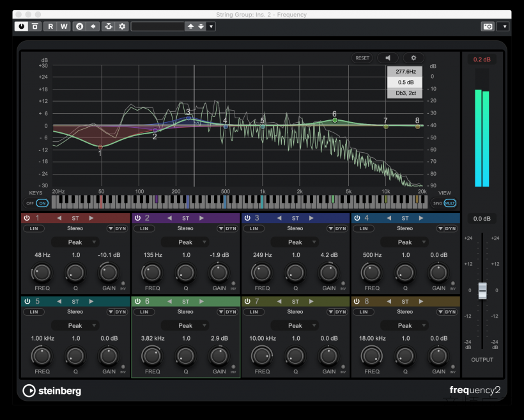
Task: Click the previous channel arrow on band 1
Action: pyautogui.click(x=59, y=218)
